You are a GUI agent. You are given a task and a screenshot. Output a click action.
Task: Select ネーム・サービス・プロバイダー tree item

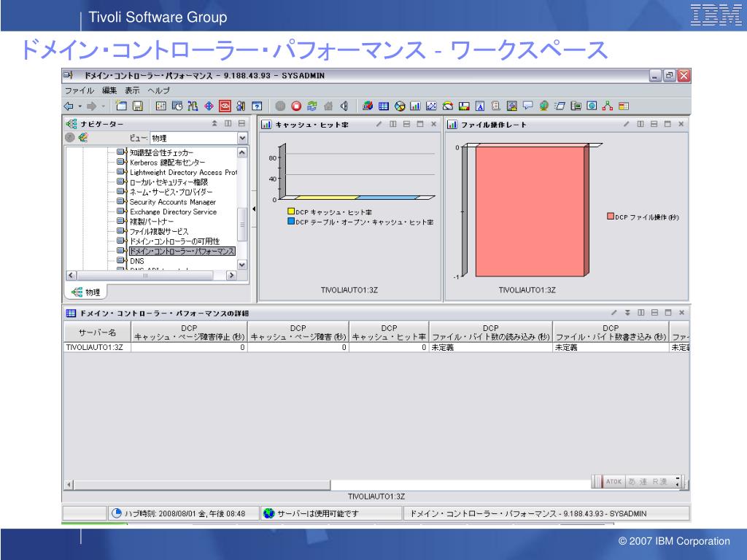[x=171, y=192]
